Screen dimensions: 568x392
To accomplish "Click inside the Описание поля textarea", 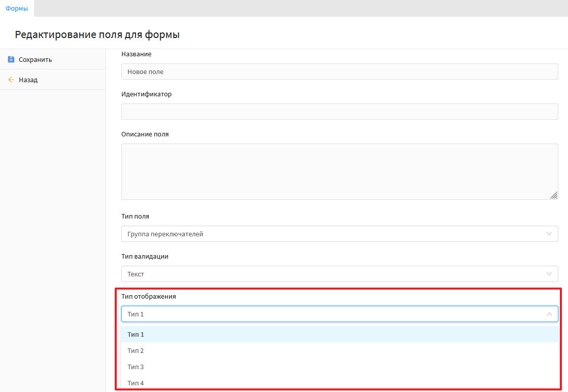I will (x=339, y=171).
